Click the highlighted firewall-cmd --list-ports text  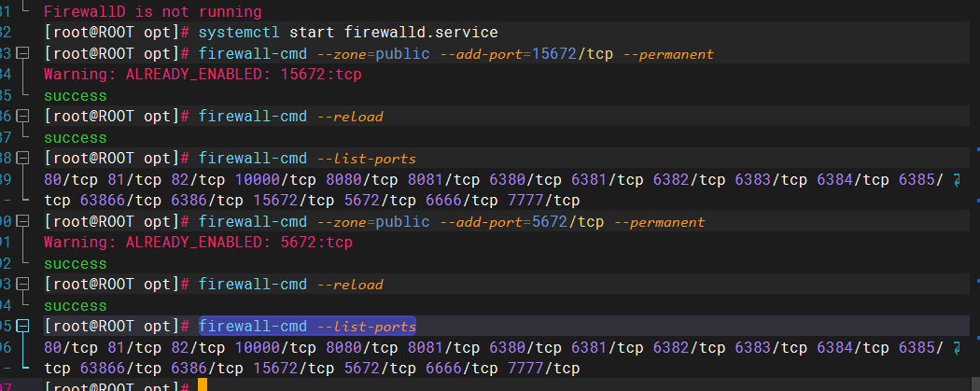coord(307,326)
